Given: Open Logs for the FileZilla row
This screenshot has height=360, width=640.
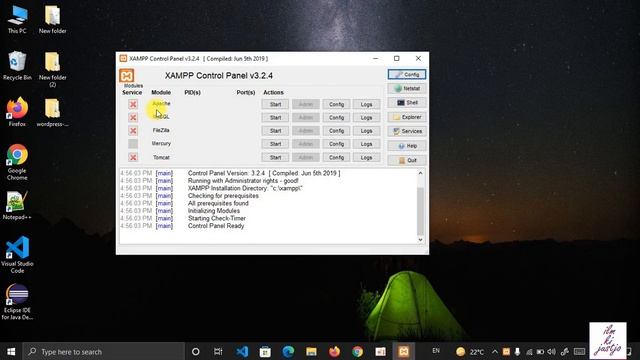Looking at the screenshot, I should [367, 131].
